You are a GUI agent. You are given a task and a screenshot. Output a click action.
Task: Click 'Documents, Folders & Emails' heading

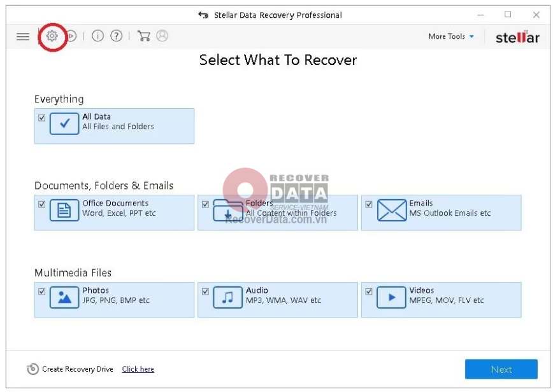tap(104, 186)
